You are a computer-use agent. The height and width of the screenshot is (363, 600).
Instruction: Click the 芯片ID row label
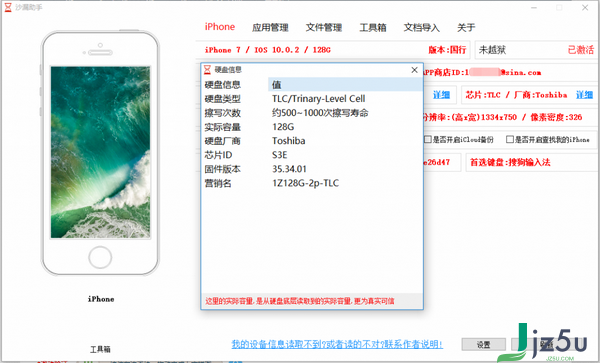218,155
